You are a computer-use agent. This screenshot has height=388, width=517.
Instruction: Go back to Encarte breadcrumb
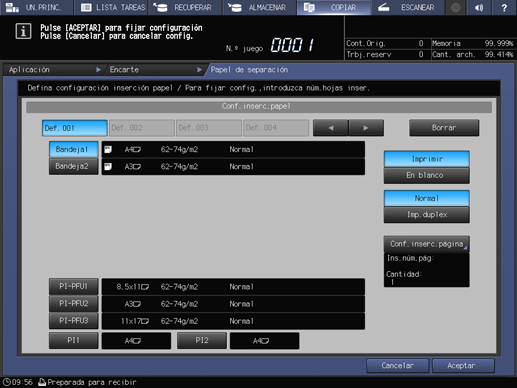(x=156, y=70)
